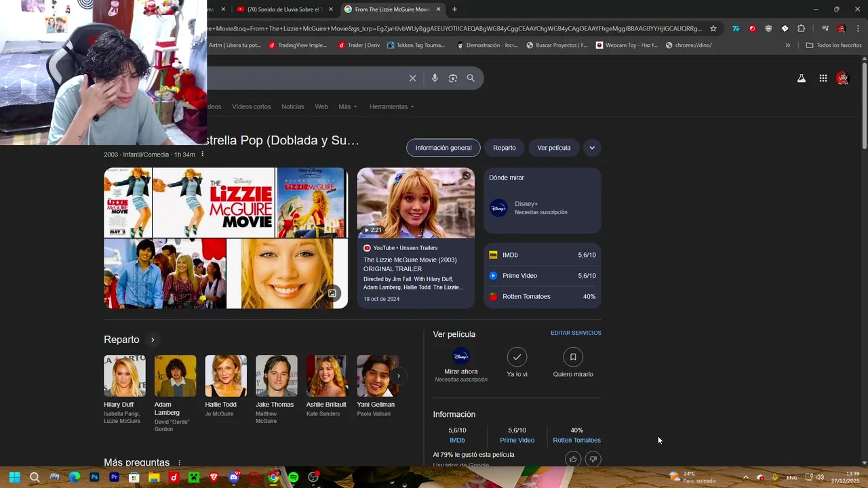
Task: Click the Disney+ 'Mirar ahora' icon
Action: tap(461, 357)
